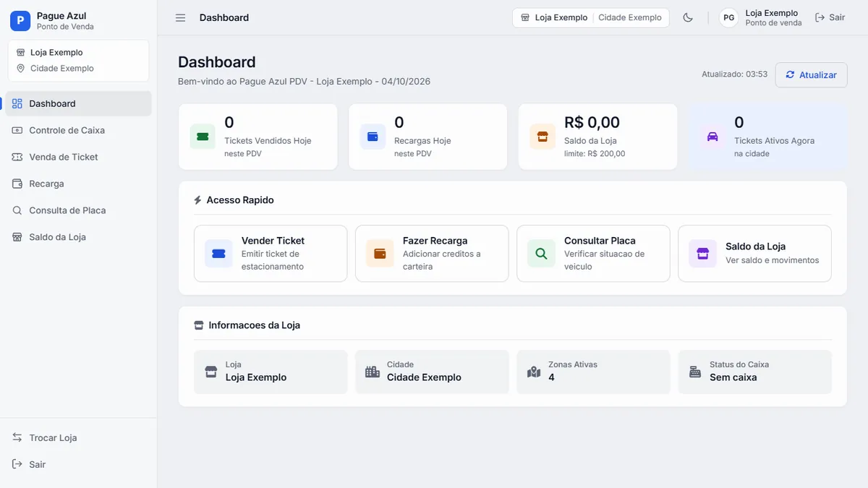Click the ticket icon in Vender Ticket card
The height and width of the screenshot is (488, 868).
tap(218, 254)
